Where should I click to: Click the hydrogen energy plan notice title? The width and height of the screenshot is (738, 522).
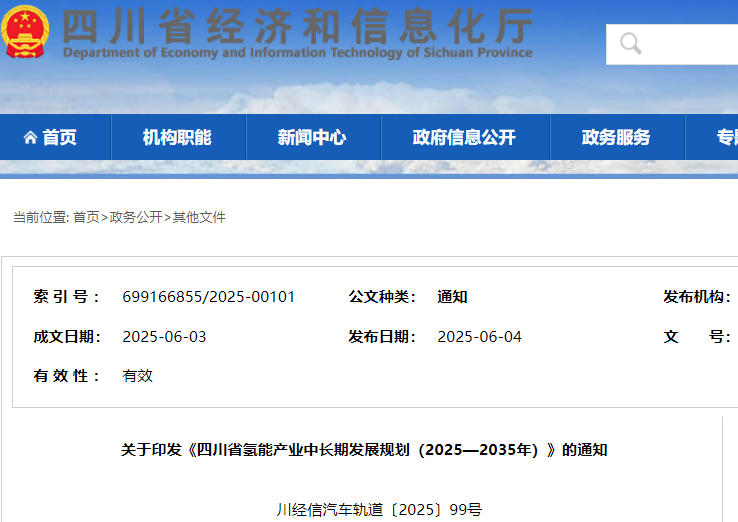click(x=364, y=450)
